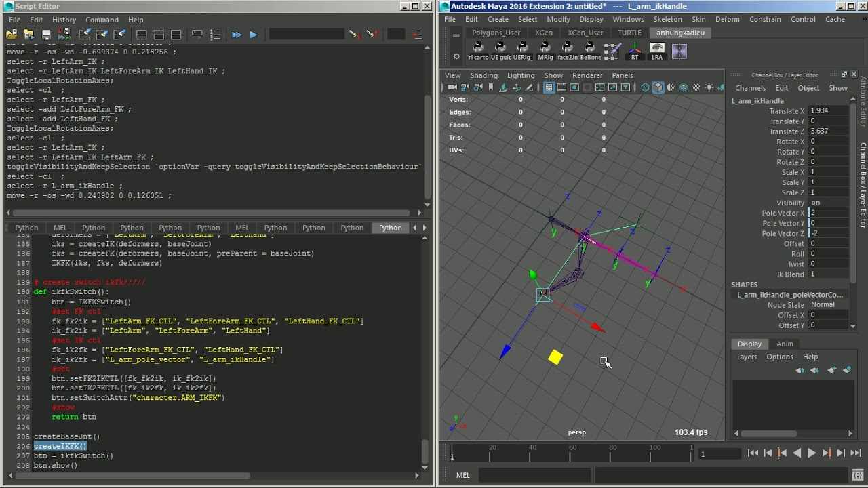Clear all eraser icon in Script Editor
The image size is (868, 488).
pyautogui.click(x=119, y=34)
